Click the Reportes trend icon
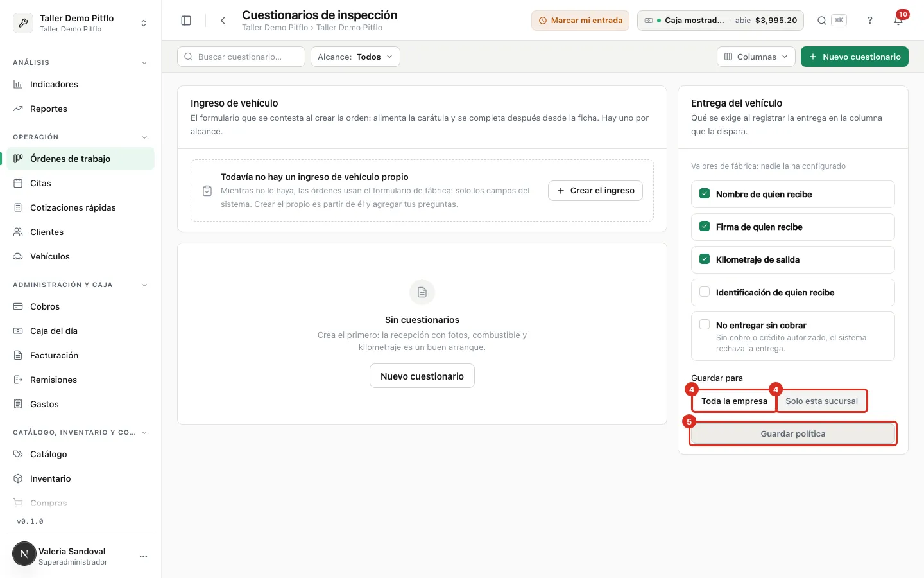The width and height of the screenshot is (924, 578). 18,109
